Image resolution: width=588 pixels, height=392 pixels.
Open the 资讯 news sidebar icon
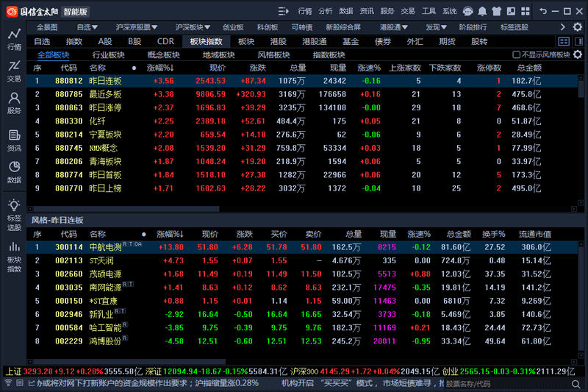14,140
